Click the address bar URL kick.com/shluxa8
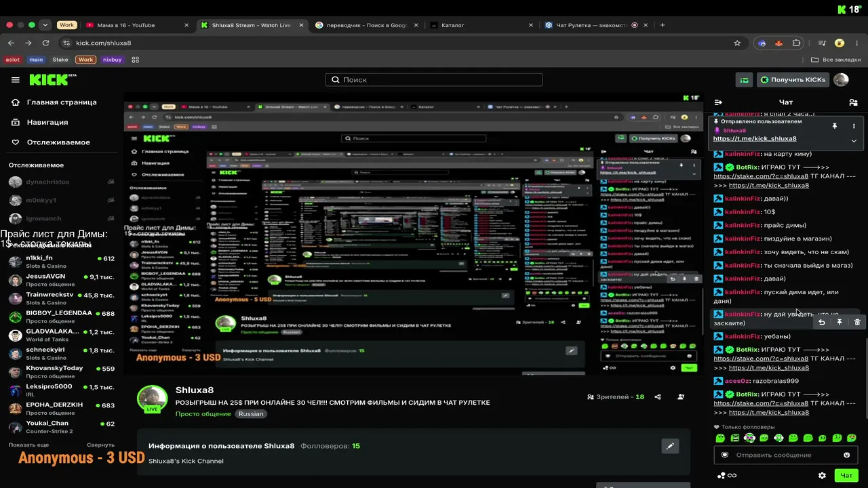Screen dimensions: 868x488 (104, 43)
